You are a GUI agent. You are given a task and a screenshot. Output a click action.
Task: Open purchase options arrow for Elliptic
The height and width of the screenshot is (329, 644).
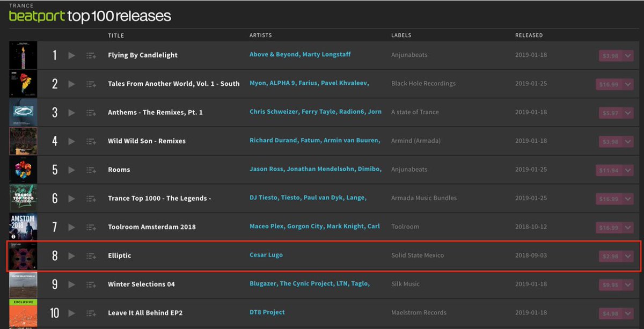[628, 256]
